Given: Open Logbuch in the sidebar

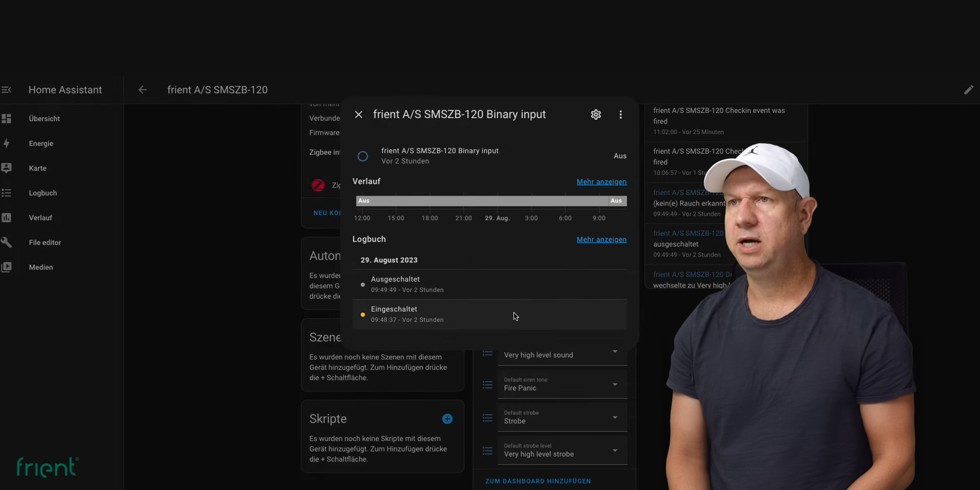Looking at the screenshot, I should [x=43, y=193].
